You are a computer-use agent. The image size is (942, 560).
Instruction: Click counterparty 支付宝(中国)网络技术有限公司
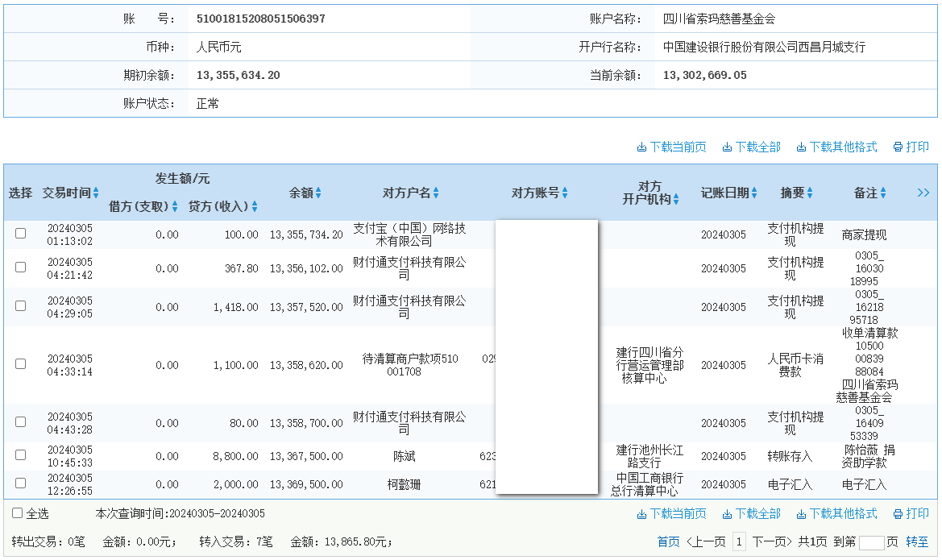coord(409,235)
